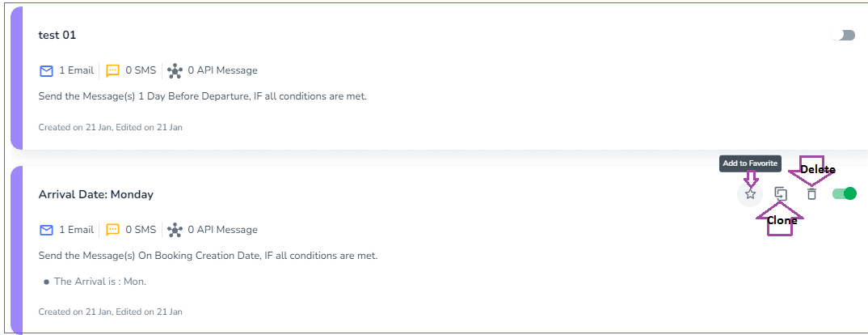This screenshot has height=335, width=868.
Task: Open the Arrival Date: Monday rule title
Action: pos(95,194)
